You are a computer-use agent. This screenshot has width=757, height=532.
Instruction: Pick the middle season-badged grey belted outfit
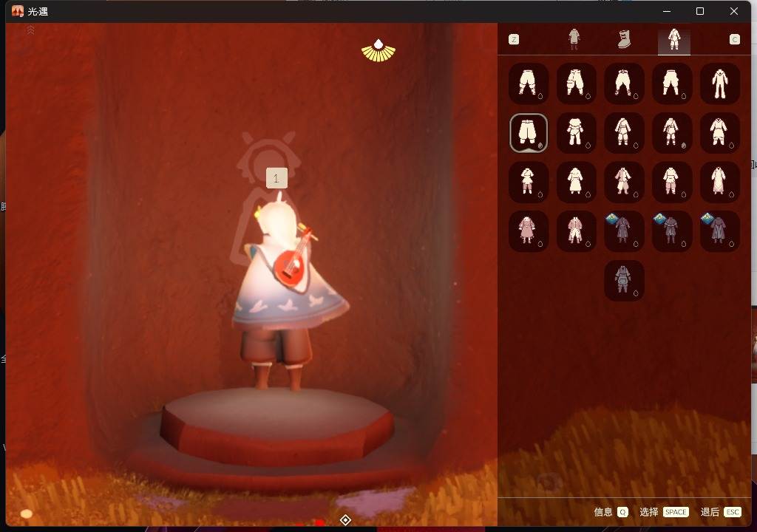click(671, 231)
